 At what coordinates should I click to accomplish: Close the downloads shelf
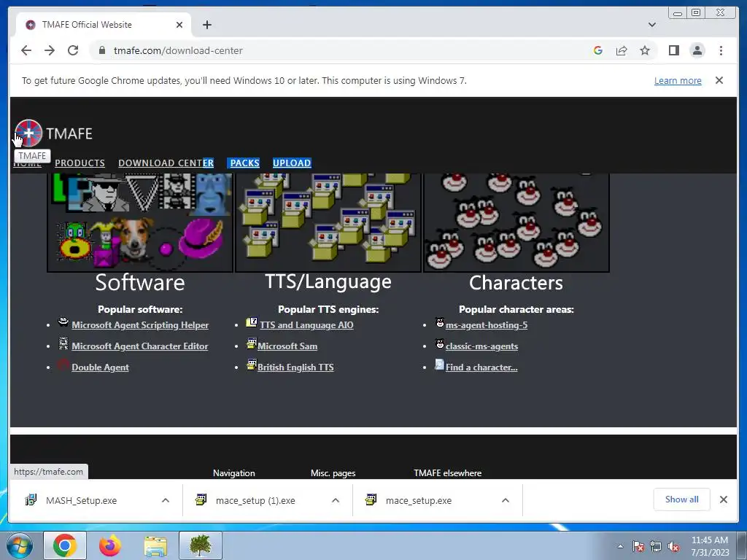[x=723, y=499]
